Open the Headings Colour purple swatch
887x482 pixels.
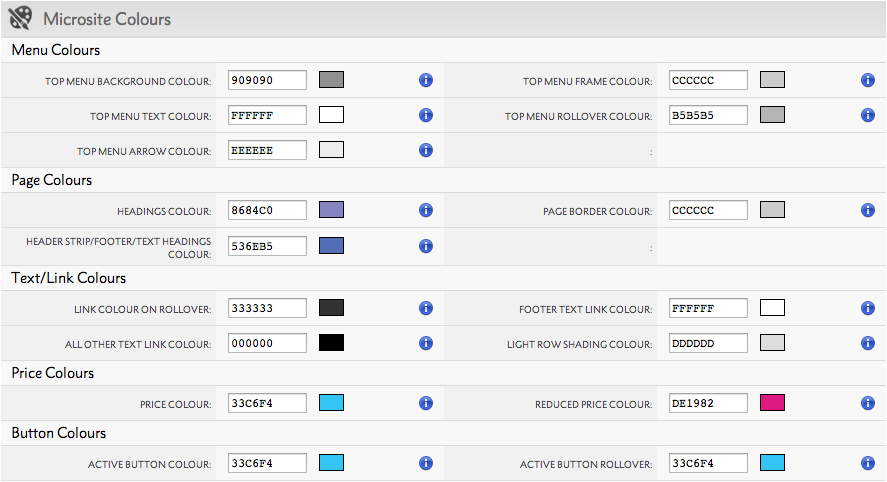(331, 210)
